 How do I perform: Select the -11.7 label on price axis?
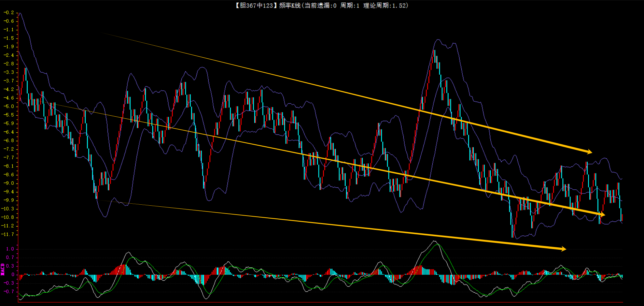point(8,234)
